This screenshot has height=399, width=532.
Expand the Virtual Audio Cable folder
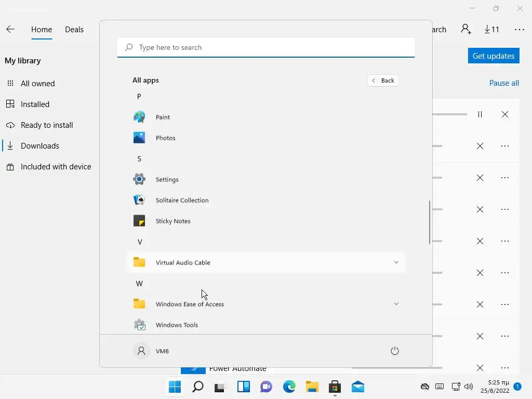pyautogui.click(x=266, y=262)
